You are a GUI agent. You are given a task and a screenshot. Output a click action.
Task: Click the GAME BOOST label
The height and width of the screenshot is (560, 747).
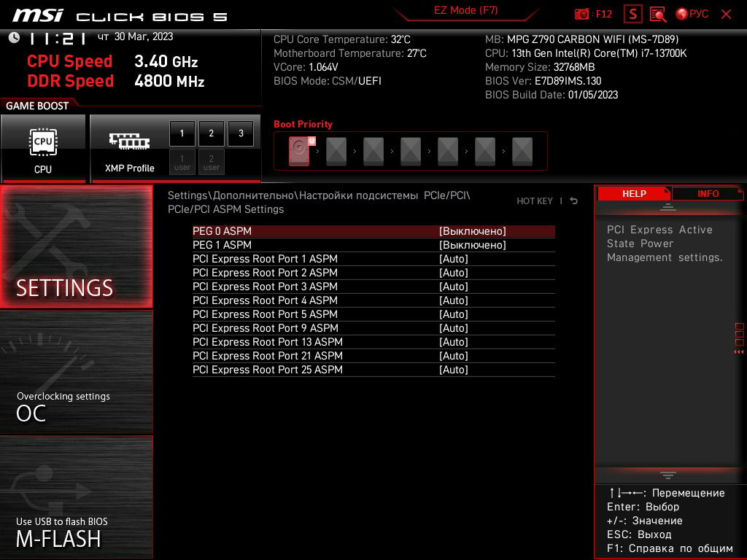[37, 106]
